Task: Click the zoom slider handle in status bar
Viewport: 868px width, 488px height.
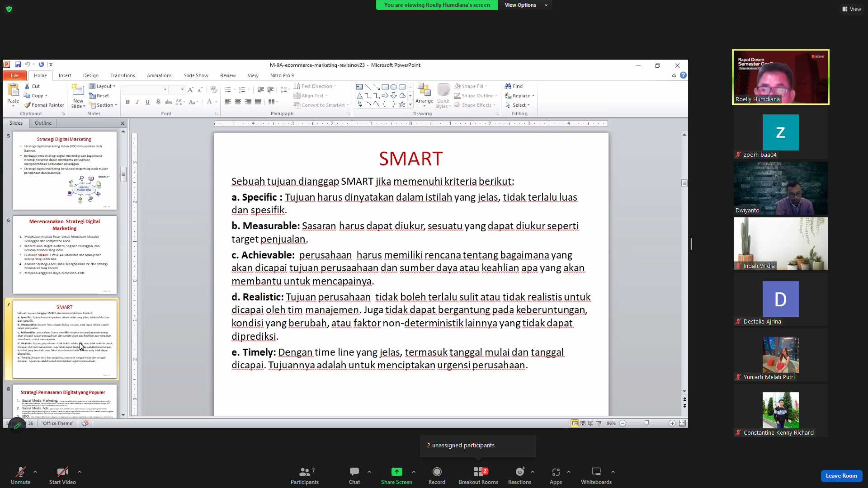Action: pos(646,423)
